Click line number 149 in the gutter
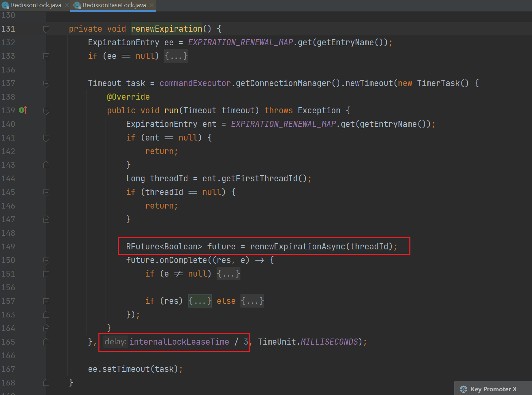The image size is (532, 395). click(8, 247)
